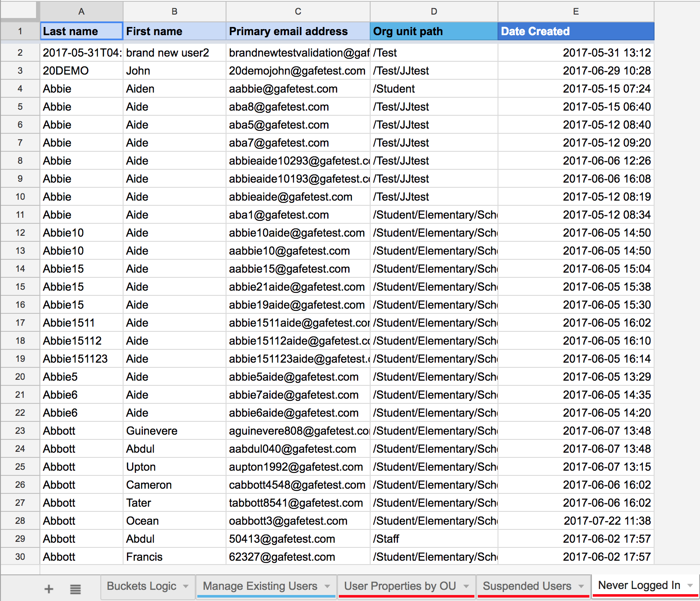Switch to the Suspended Users sheet tab
This screenshot has height=601, width=700.
527,586
